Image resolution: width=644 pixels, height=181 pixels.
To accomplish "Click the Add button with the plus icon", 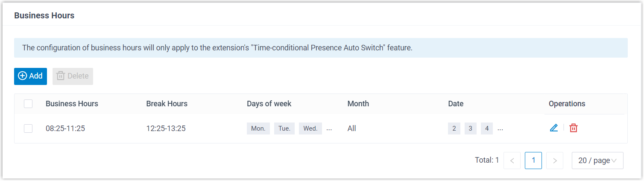I will coord(30,76).
